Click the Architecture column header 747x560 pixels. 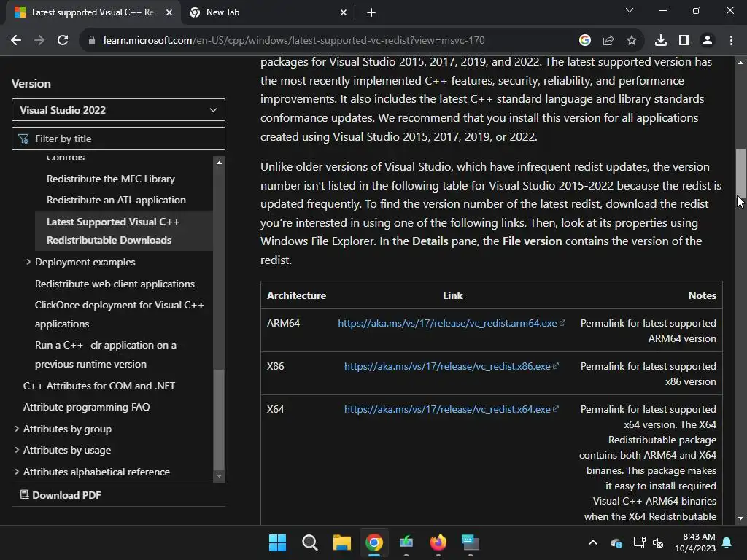click(296, 295)
